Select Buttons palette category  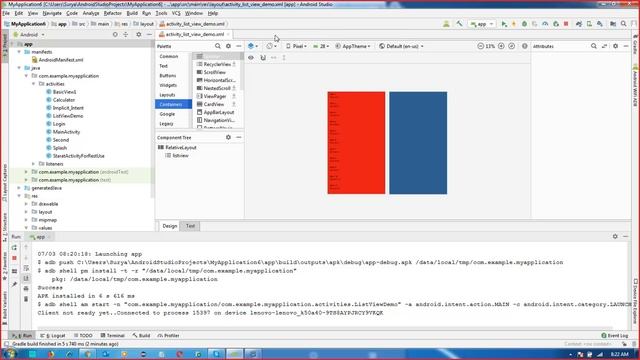168,76
